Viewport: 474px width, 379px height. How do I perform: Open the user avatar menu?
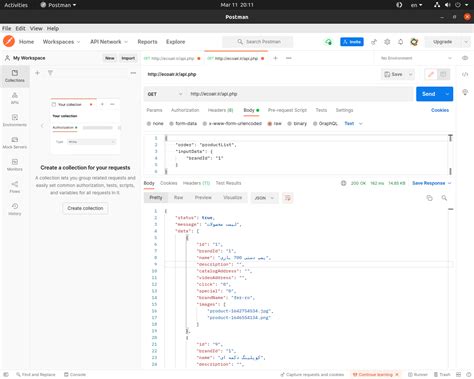(414, 42)
